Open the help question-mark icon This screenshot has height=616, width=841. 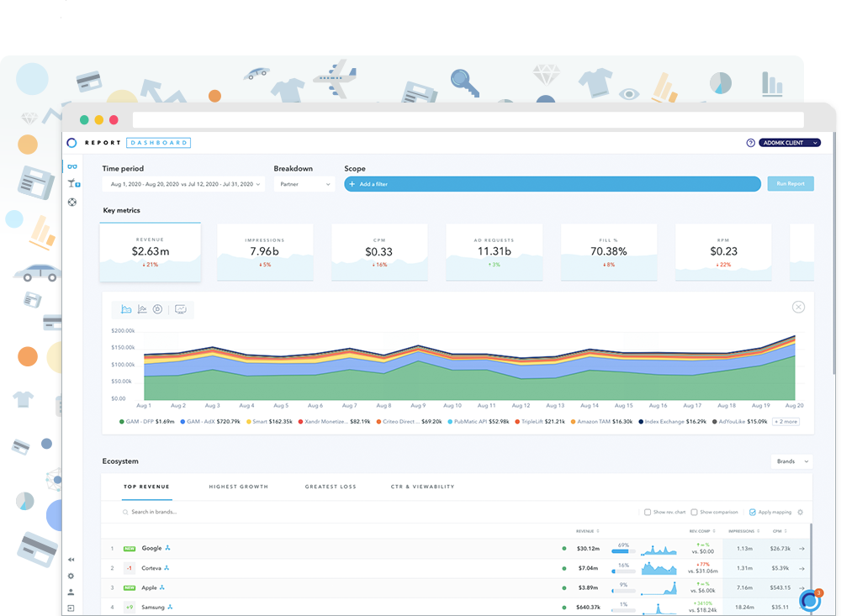coord(750,143)
